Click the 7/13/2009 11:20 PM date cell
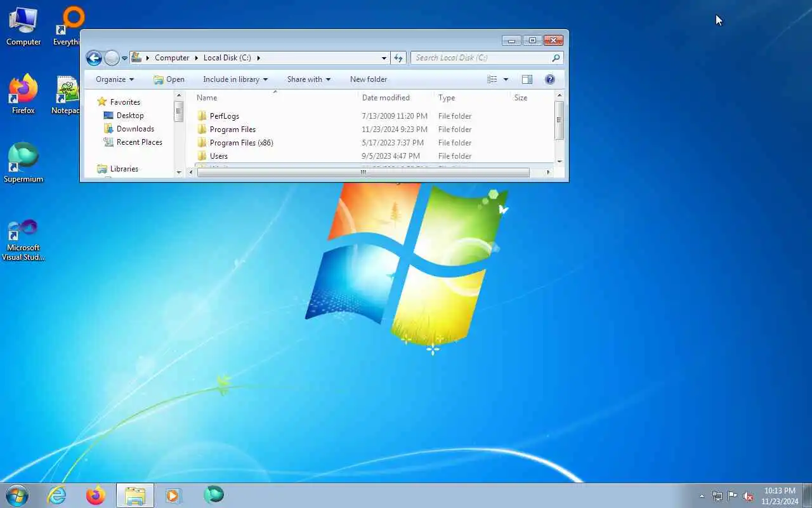 pyautogui.click(x=395, y=116)
